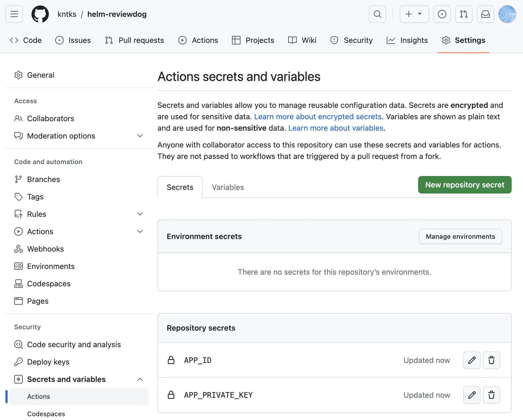This screenshot has width=523, height=420.
Task: Click the lock icon next to APP_ID
Action: click(171, 360)
